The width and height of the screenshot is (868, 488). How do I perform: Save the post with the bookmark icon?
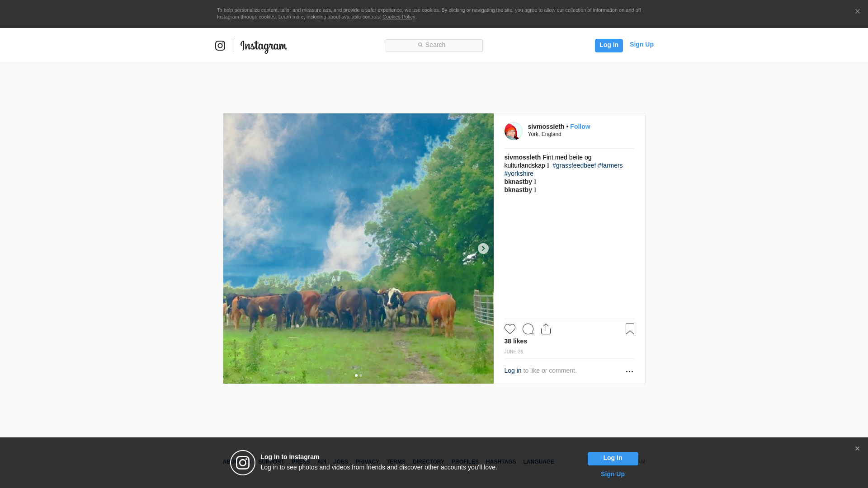(x=630, y=329)
